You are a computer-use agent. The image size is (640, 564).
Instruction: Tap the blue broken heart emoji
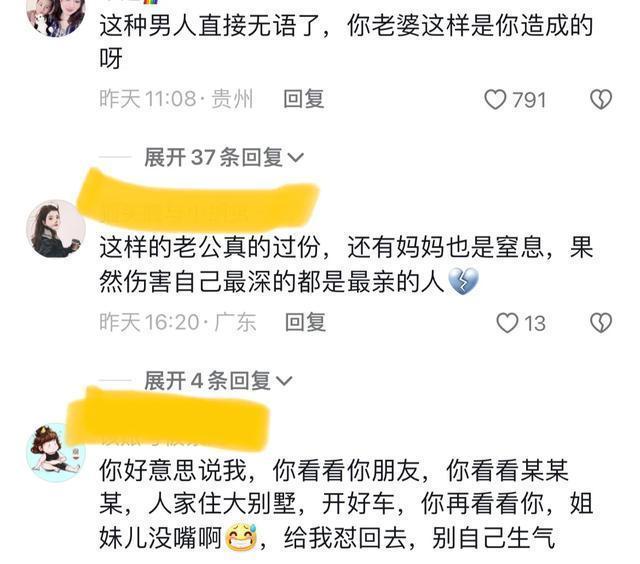click(463, 282)
